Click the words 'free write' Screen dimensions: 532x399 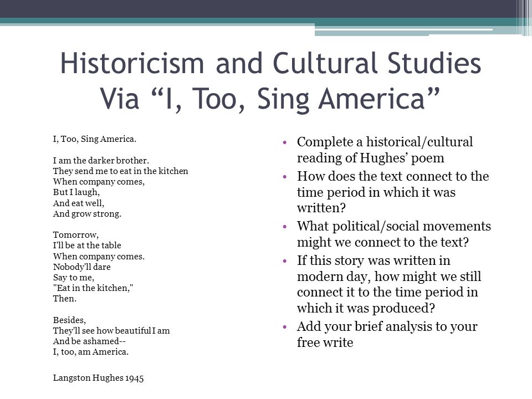tap(325, 342)
